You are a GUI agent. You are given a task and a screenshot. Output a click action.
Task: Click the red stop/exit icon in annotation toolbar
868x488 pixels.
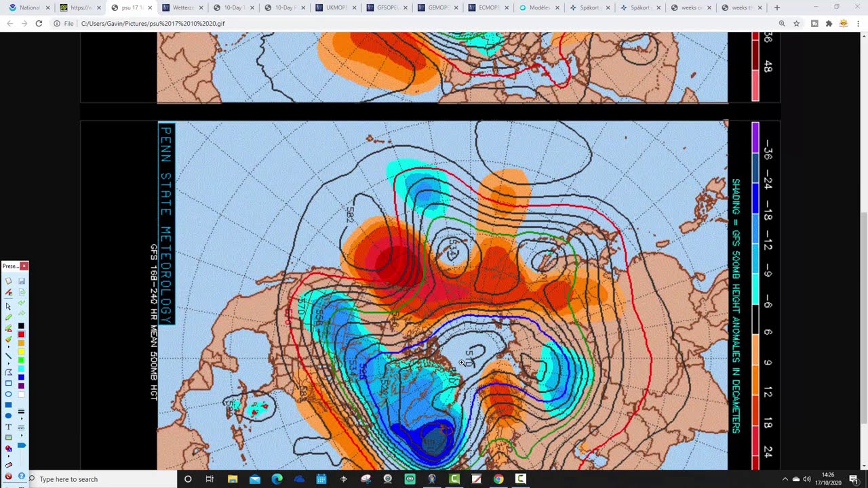8,476
